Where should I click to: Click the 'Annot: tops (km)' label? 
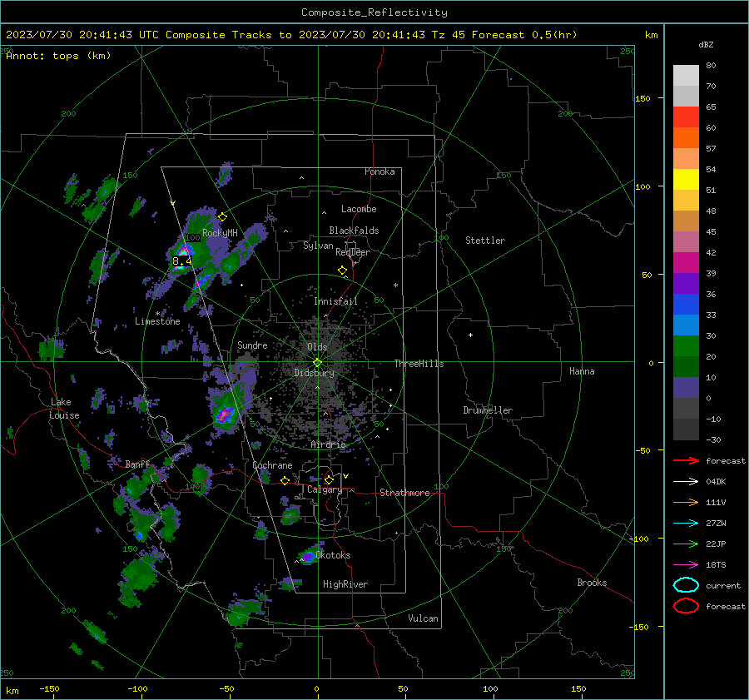click(x=58, y=56)
